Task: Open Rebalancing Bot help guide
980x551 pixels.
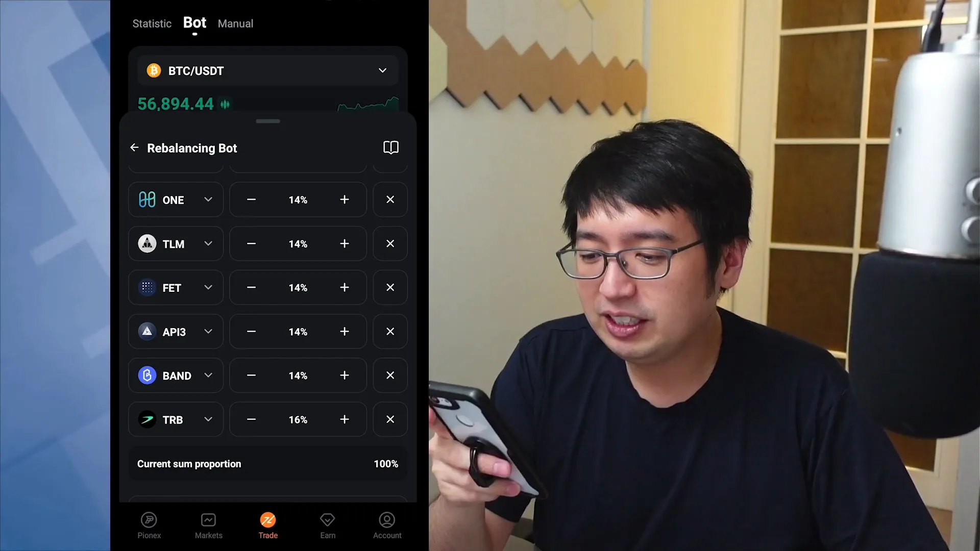Action: 390,147
